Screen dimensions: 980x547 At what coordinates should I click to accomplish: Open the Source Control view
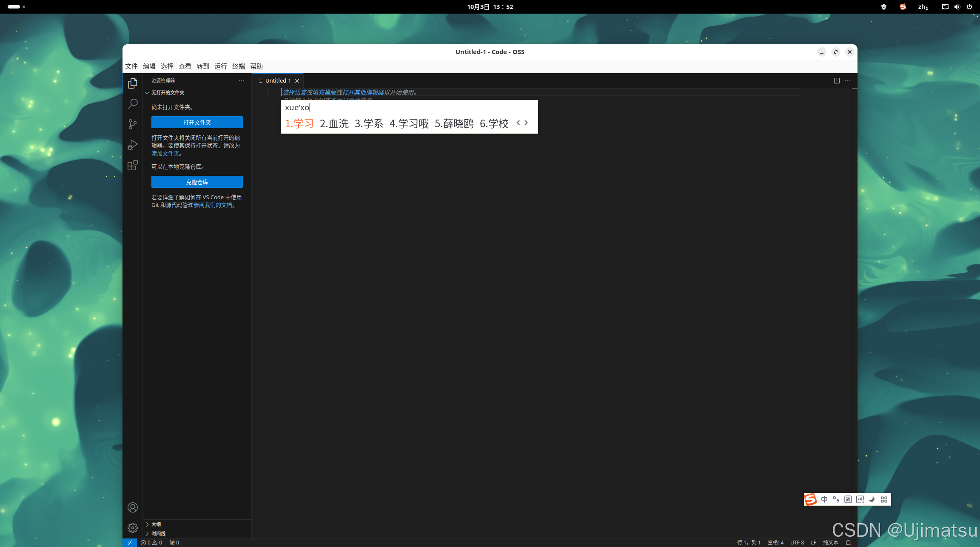tap(133, 124)
